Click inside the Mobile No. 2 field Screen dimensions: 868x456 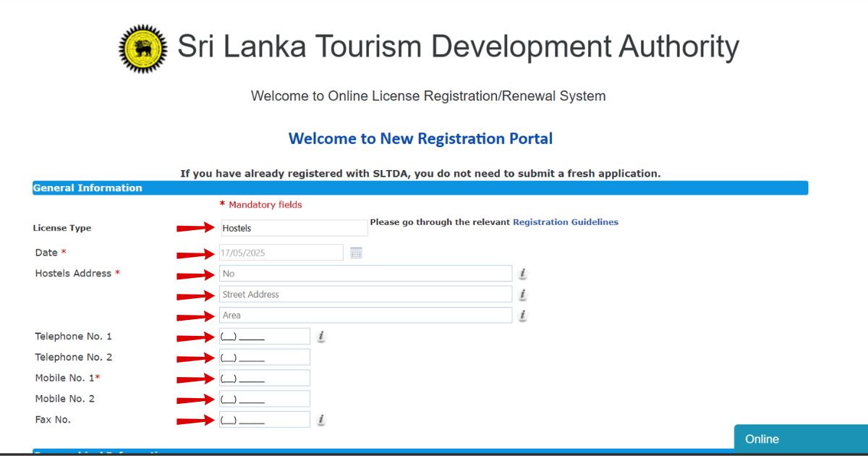pyautogui.click(x=264, y=398)
